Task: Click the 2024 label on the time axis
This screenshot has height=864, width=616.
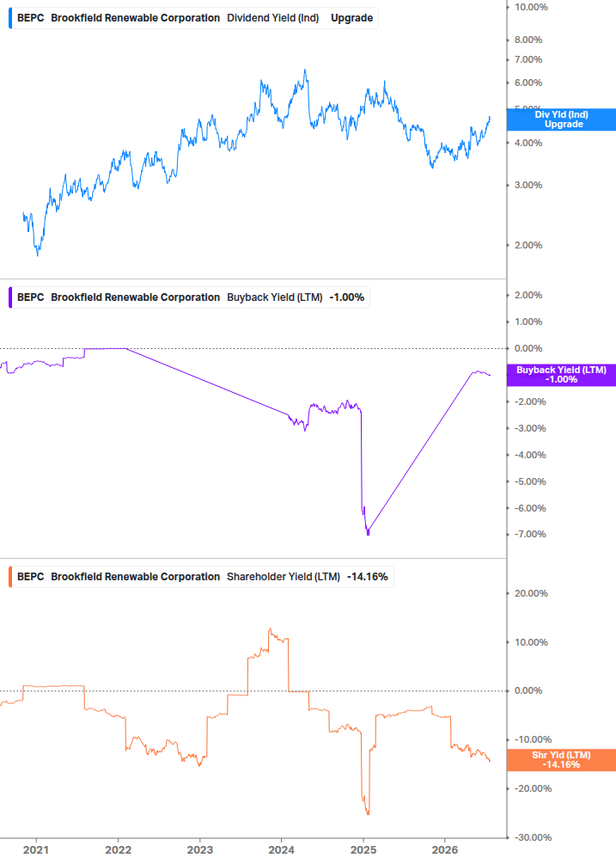Action: [281, 849]
